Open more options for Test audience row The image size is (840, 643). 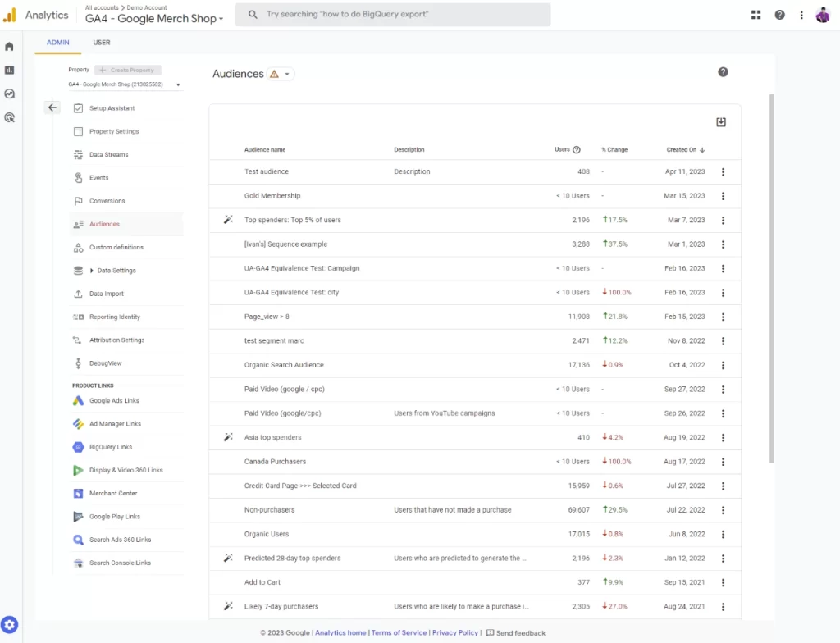click(x=723, y=172)
